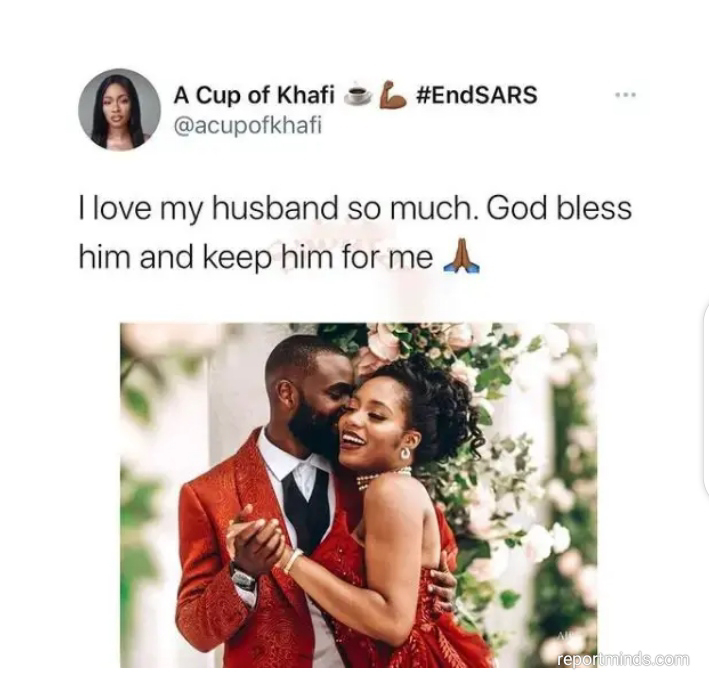The image size is (709, 692).
Task: Open the #EndSARS hashtag
Action: point(476,95)
